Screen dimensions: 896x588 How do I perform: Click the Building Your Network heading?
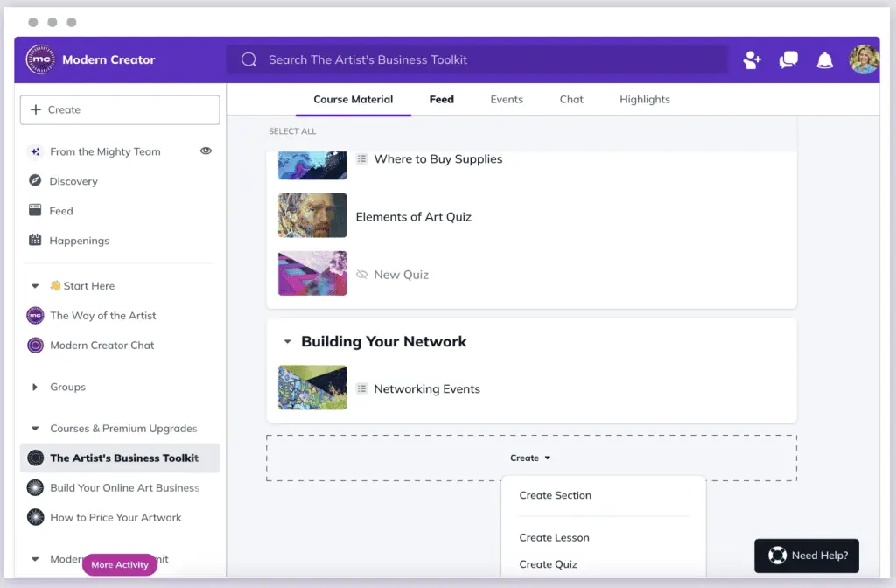(x=383, y=342)
